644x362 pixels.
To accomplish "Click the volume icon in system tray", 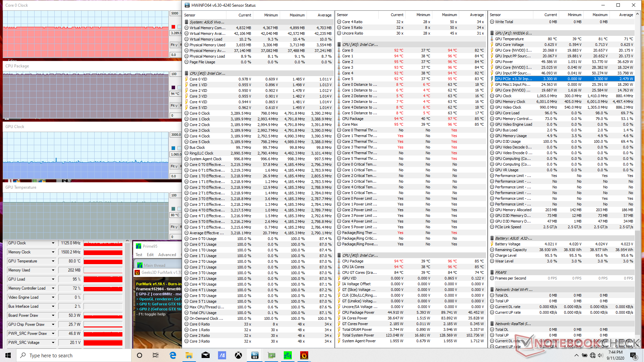I will tap(600, 355).
